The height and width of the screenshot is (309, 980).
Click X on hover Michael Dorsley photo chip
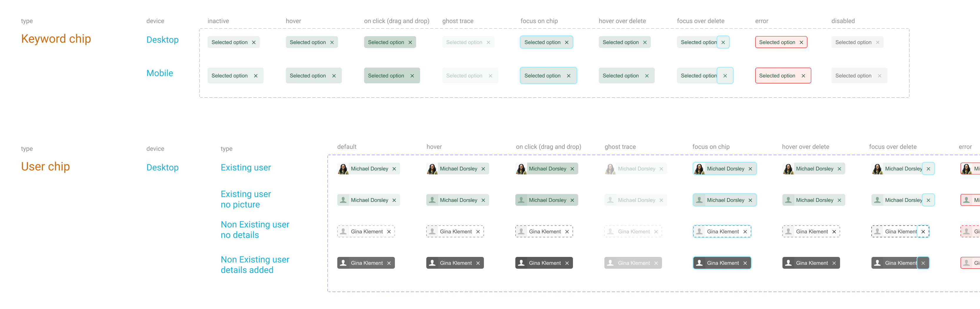pos(483,169)
